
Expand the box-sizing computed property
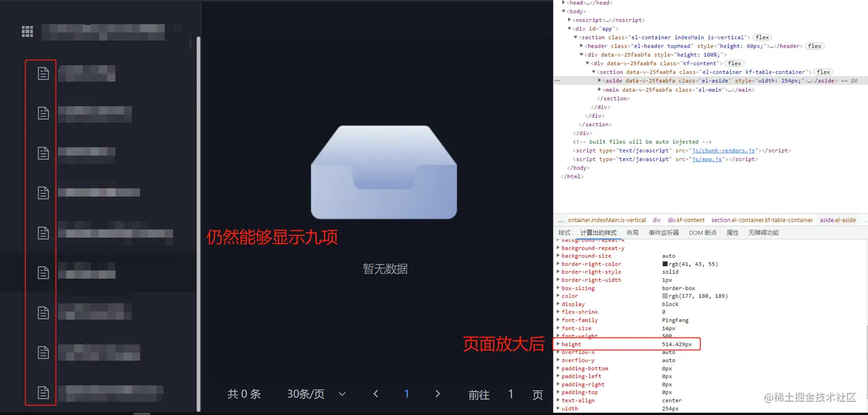[x=559, y=288]
